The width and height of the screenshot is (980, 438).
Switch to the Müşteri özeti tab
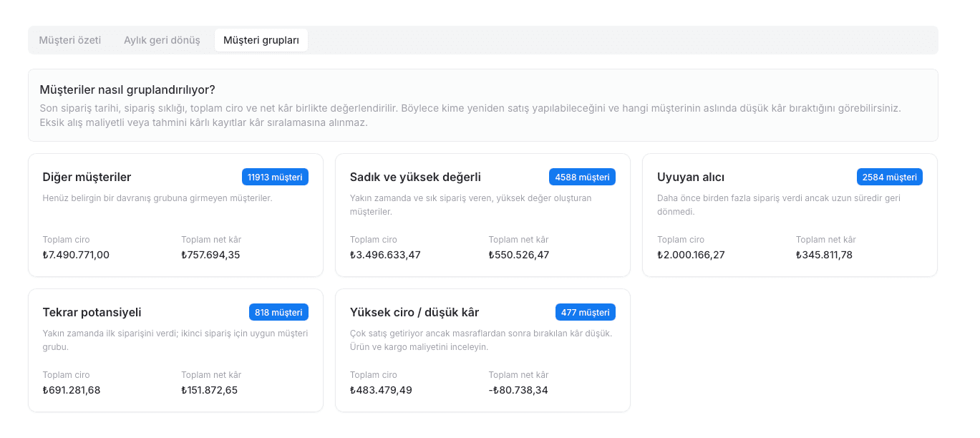69,40
